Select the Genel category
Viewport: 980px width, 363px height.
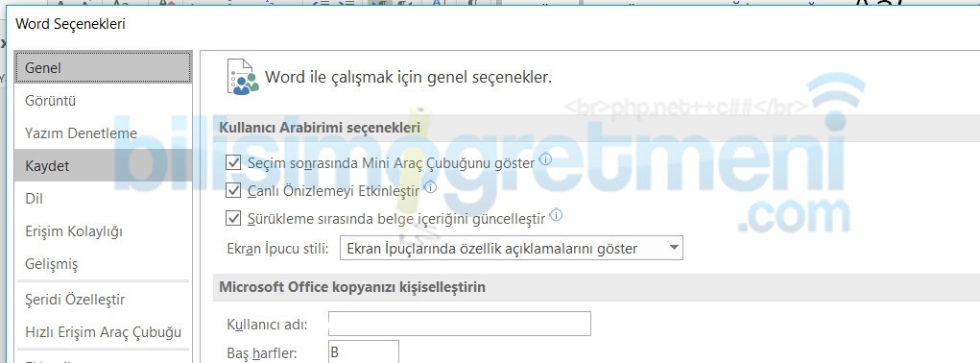tap(103, 67)
